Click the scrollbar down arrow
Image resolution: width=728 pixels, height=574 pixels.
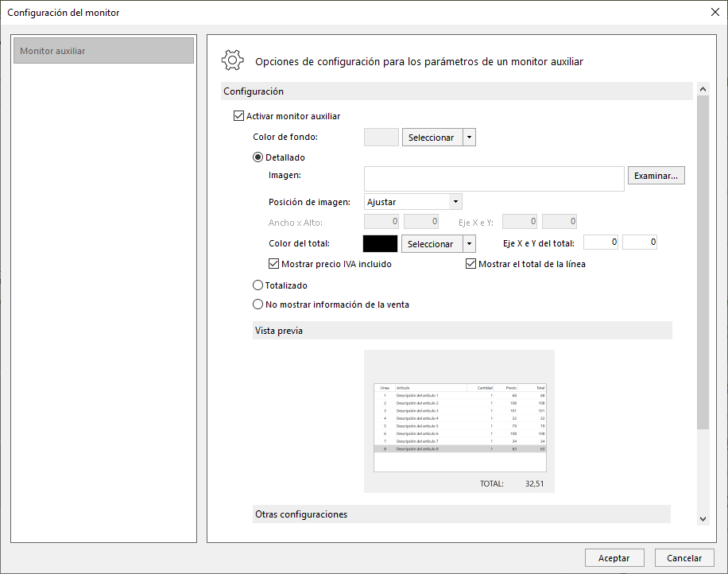pyautogui.click(x=703, y=518)
